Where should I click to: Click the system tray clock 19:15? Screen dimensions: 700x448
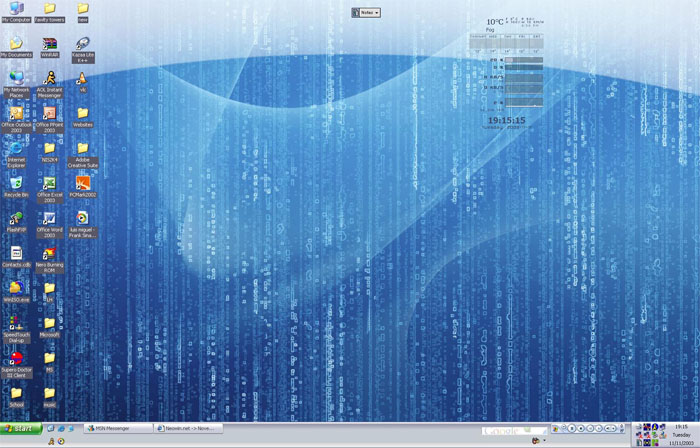tap(681, 427)
